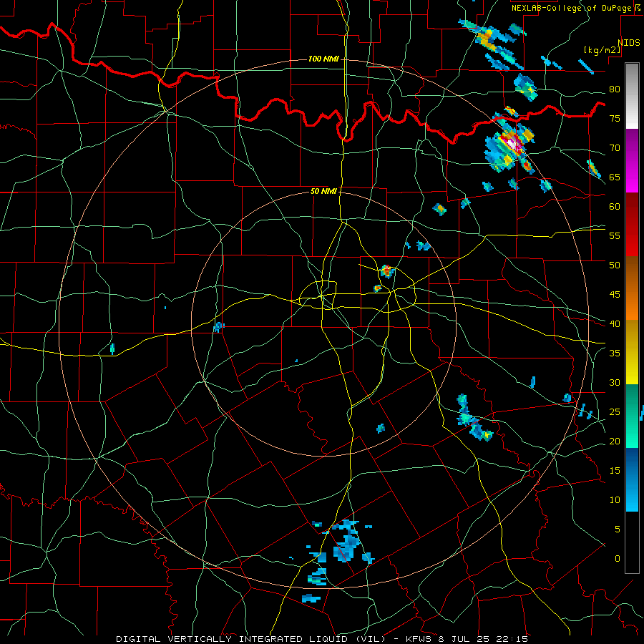Click the scale value 70
Viewport: 644px width, 644px height.
coord(615,148)
